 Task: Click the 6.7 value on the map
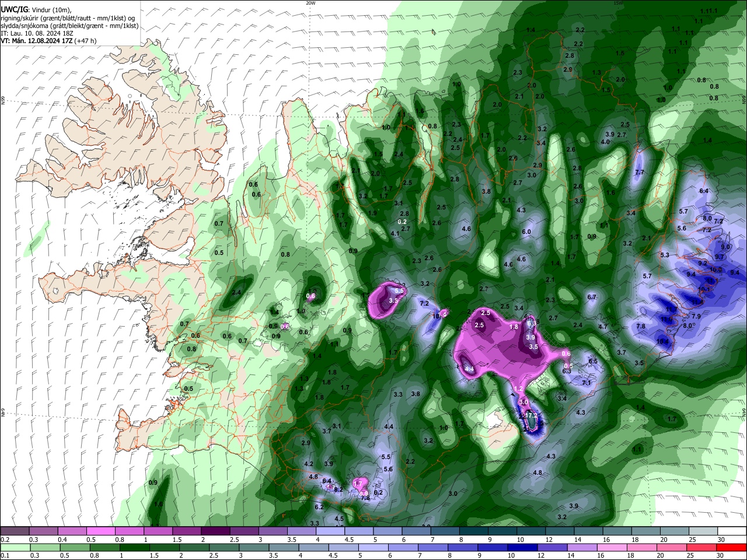coord(592,297)
